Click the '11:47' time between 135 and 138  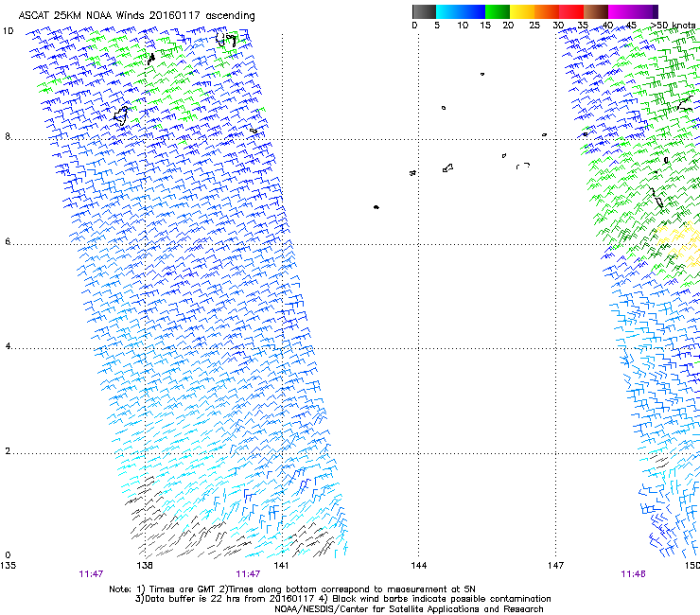[91, 574]
